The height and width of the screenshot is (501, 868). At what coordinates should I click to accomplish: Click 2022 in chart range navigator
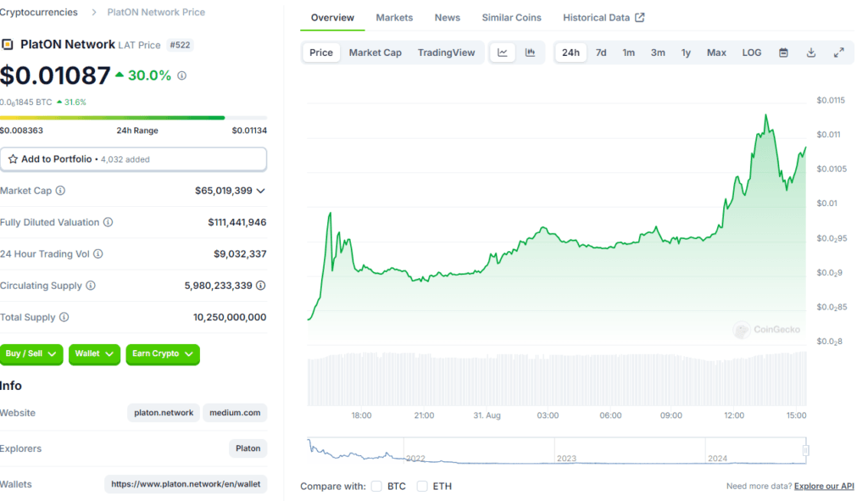(x=415, y=459)
